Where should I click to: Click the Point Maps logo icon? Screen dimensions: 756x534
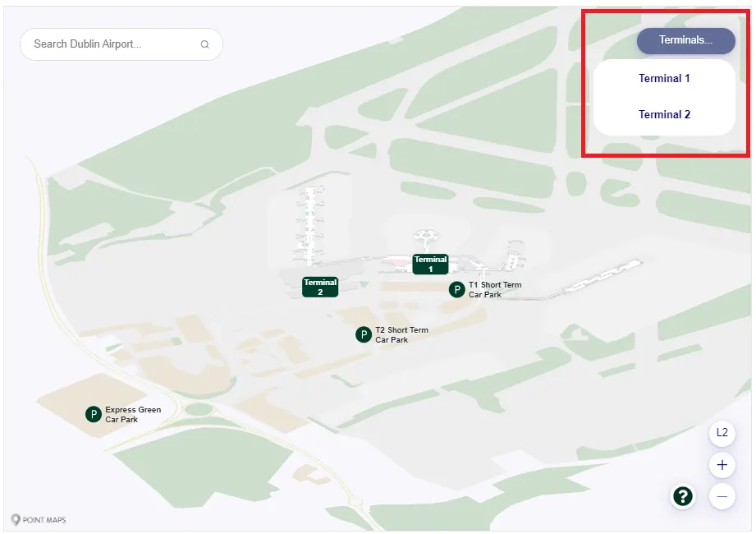pyautogui.click(x=16, y=519)
